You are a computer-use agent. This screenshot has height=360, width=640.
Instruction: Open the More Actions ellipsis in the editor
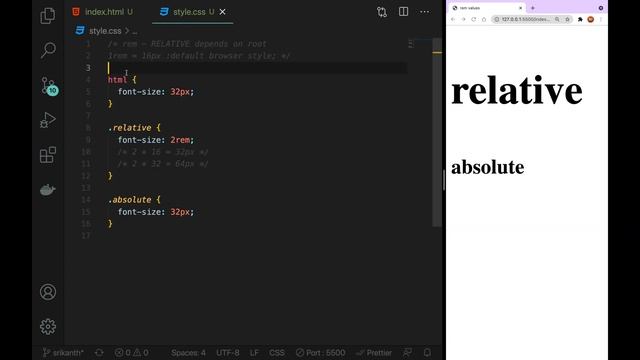424,12
